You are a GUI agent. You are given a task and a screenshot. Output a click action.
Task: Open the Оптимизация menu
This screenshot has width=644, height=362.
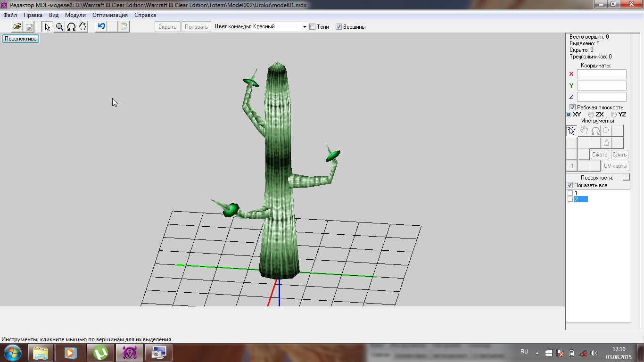[110, 15]
